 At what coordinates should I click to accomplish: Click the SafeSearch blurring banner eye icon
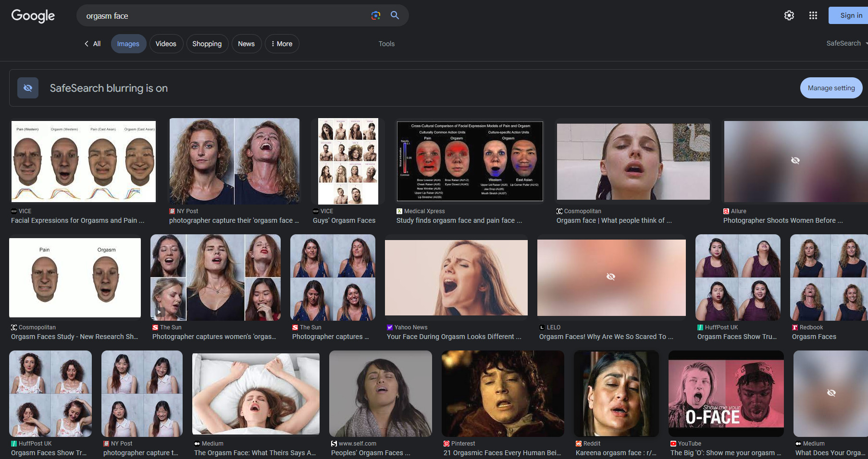[x=28, y=88]
